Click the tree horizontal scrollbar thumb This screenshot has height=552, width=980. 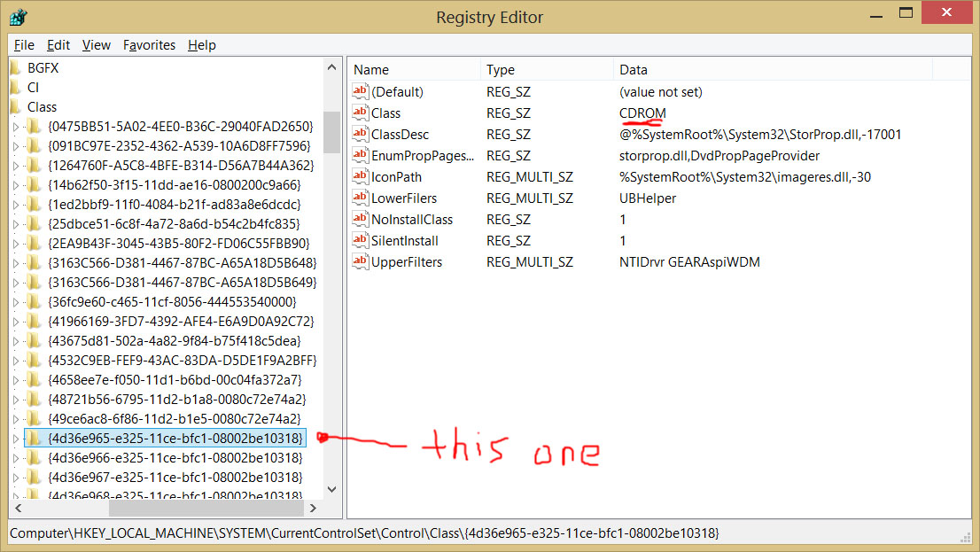(x=205, y=509)
